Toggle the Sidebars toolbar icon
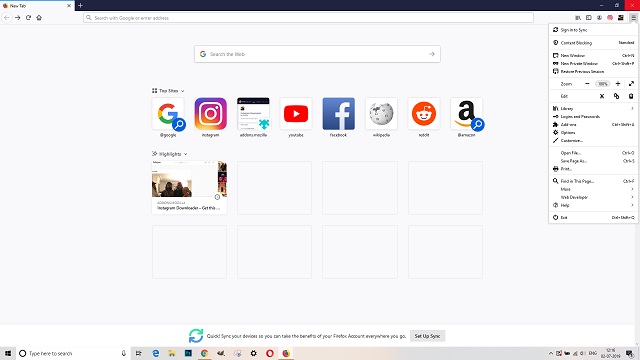The width and height of the screenshot is (640, 360). coord(589,18)
